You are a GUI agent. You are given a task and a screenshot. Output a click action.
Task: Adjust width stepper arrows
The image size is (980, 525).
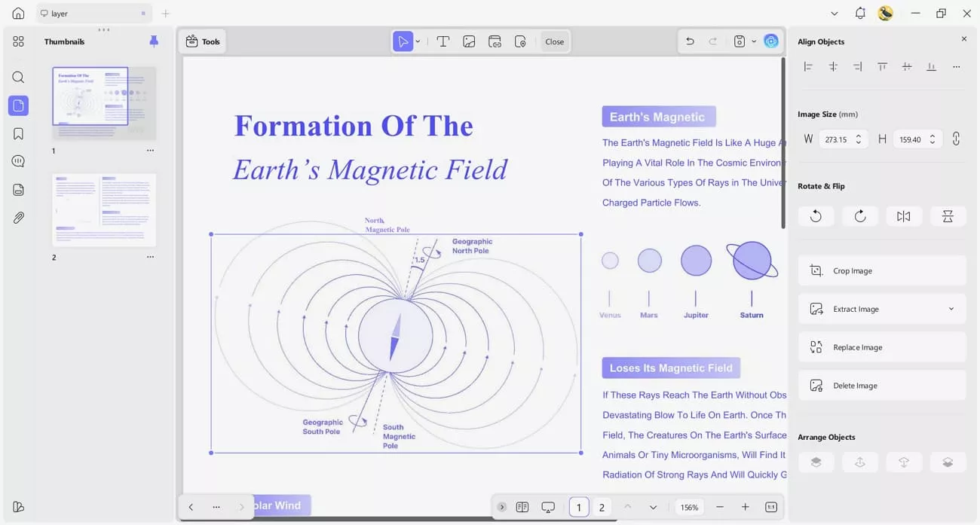coord(859,139)
